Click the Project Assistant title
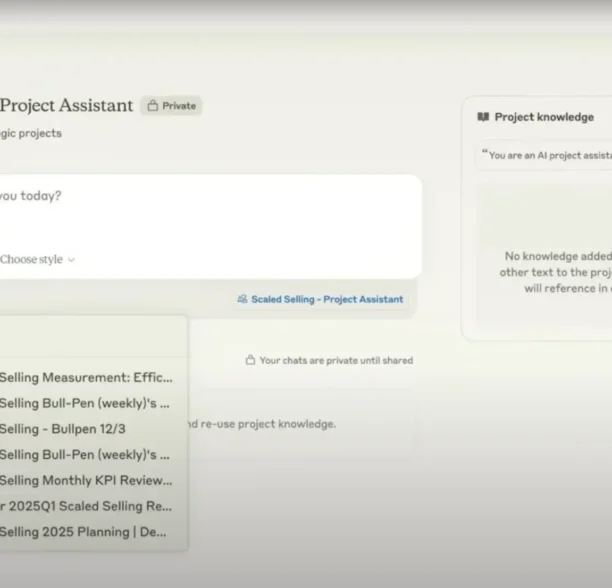612x588 pixels. click(x=66, y=105)
